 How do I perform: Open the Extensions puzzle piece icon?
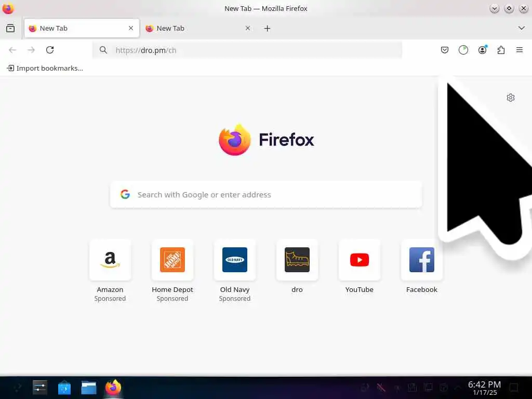tap(501, 50)
